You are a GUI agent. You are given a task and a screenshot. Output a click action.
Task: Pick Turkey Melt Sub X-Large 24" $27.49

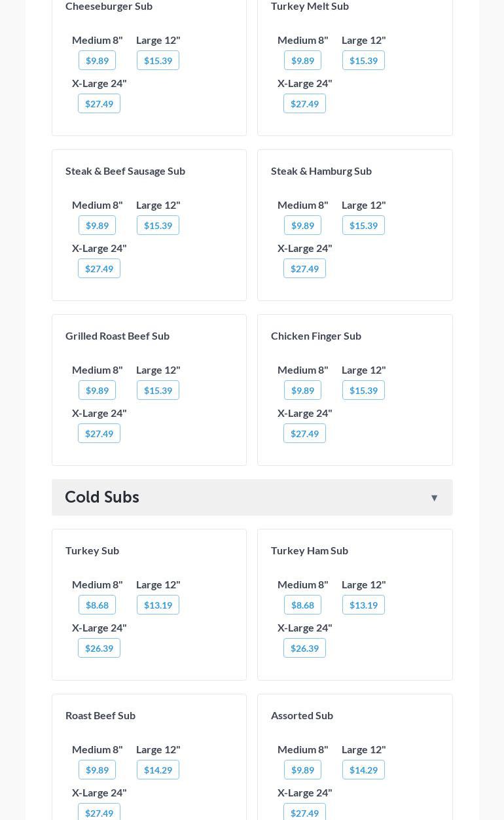coord(304,104)
